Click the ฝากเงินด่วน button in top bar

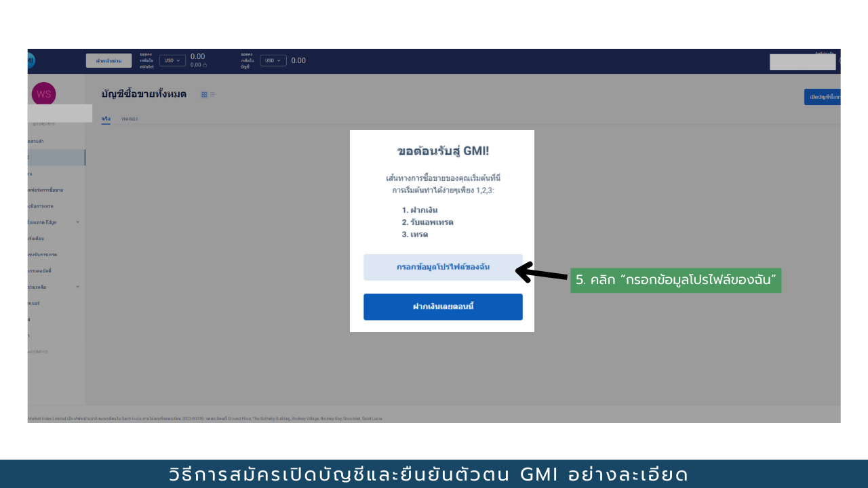[x=108, y=61]
